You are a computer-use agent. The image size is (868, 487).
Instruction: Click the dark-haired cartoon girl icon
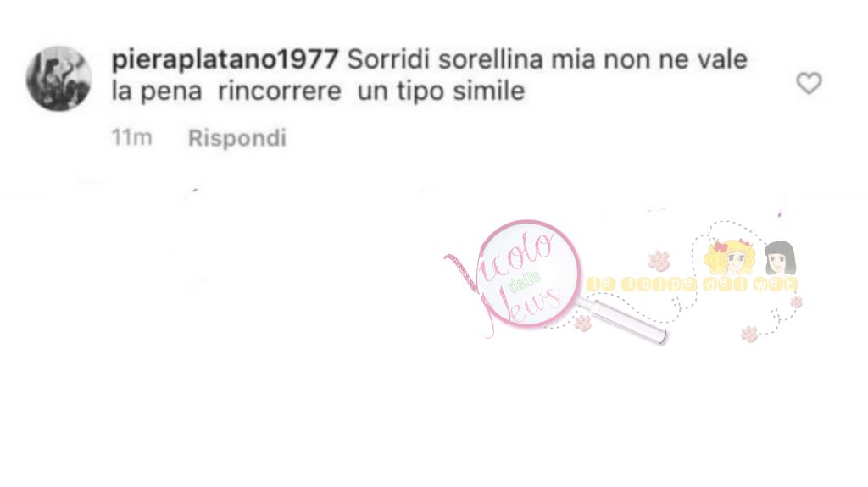780,257
